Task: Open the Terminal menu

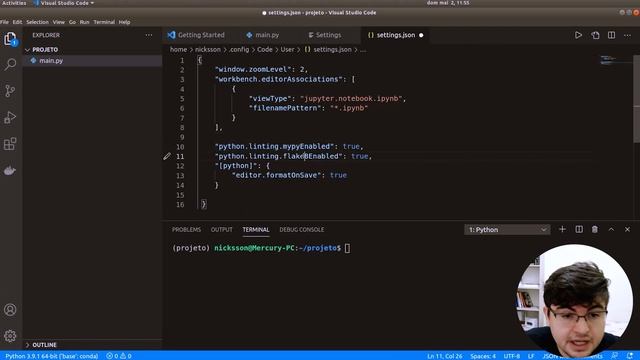Action: point(104,22)
